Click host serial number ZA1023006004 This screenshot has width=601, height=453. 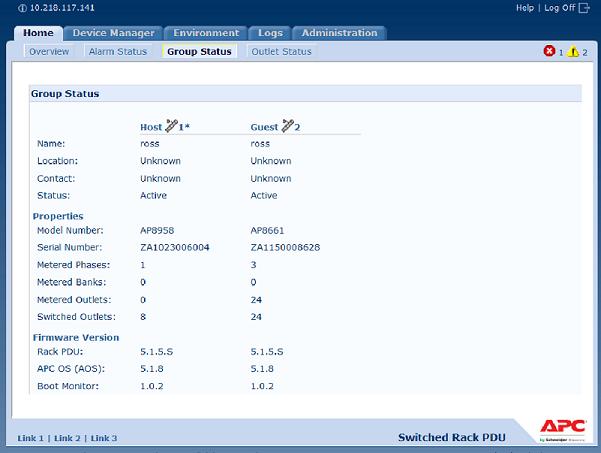coord(175,248)
